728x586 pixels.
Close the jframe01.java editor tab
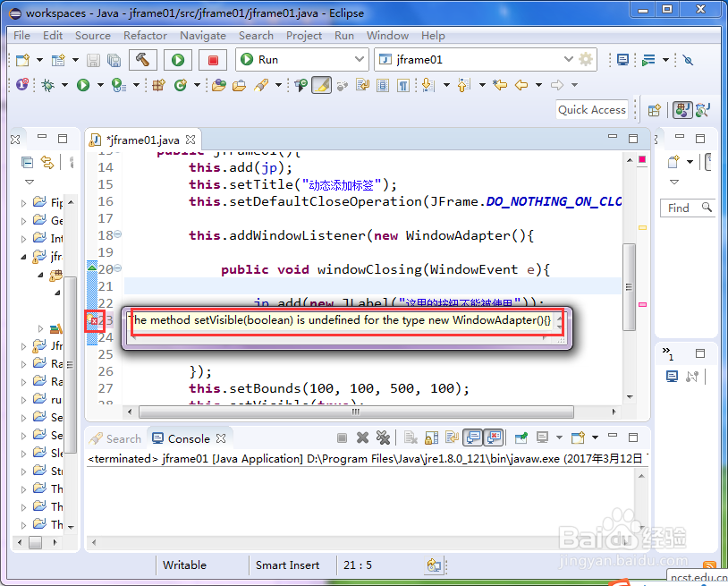[190, 140]
